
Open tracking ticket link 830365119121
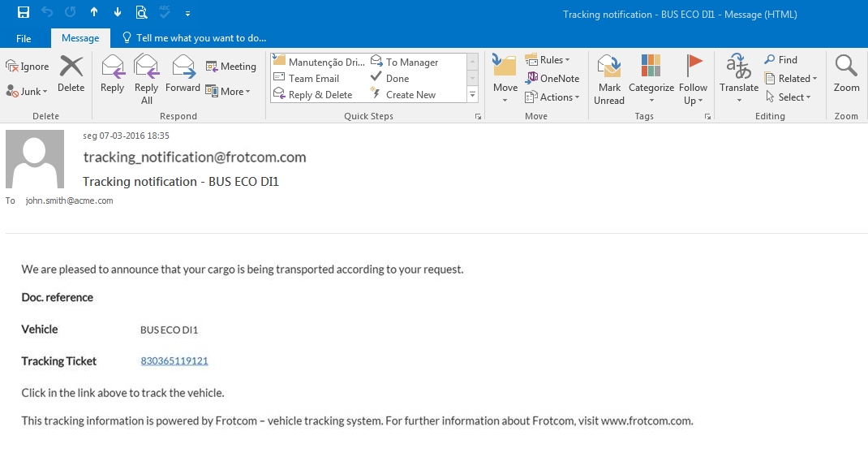click(174, 361)
